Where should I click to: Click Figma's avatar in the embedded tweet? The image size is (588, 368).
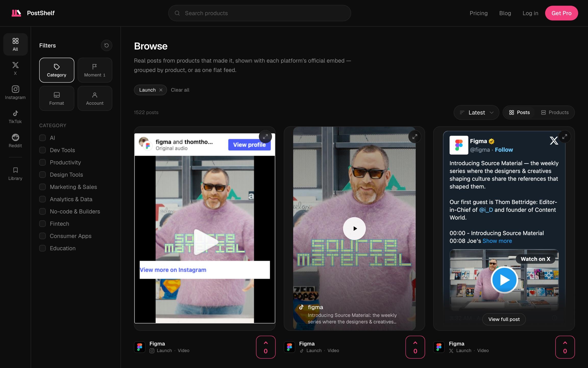click(459, 145)
